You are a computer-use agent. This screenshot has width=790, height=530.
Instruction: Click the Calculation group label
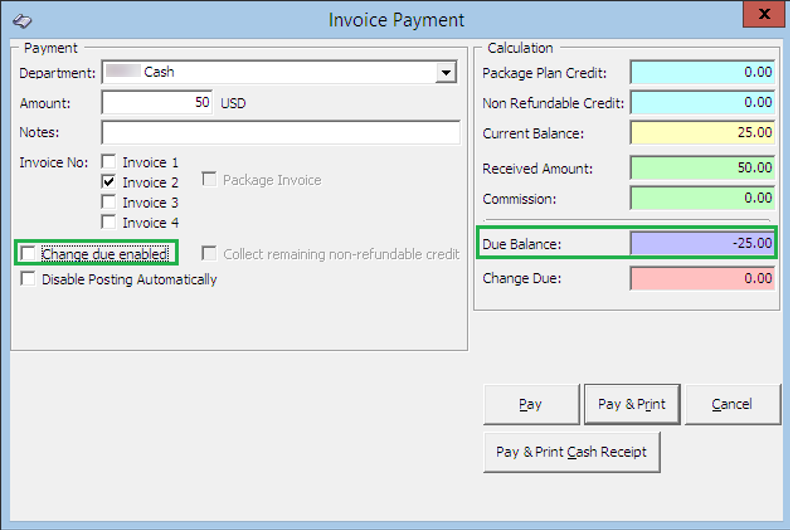coord(520,48)
